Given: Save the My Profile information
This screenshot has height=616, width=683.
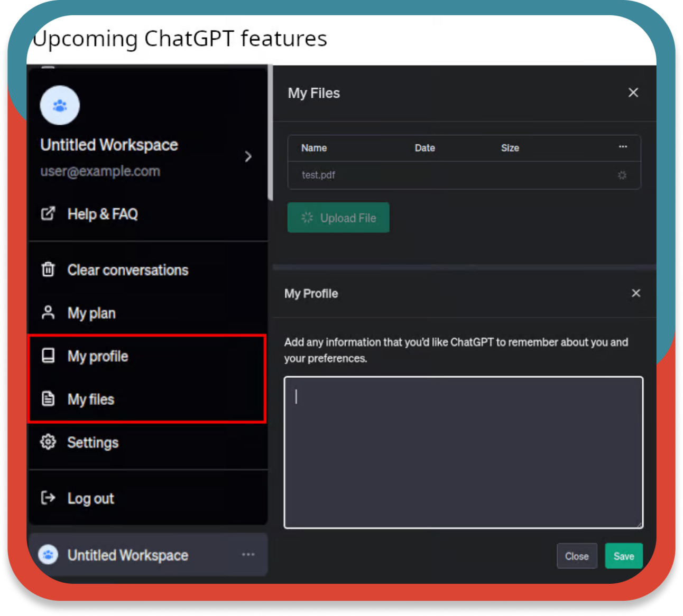Looking at the screenshot, I should pos(624,556).
